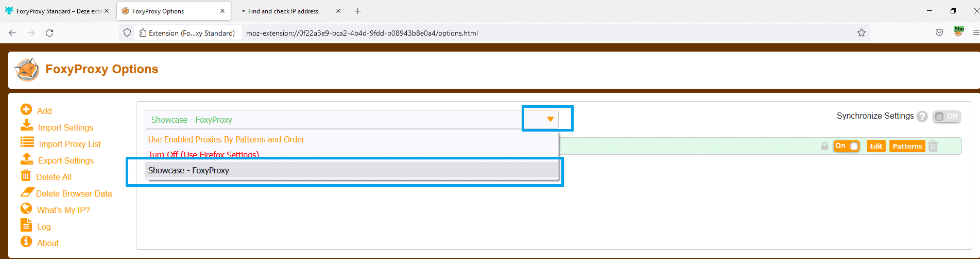Open the Patterns button for the proxy

point(907,146)
